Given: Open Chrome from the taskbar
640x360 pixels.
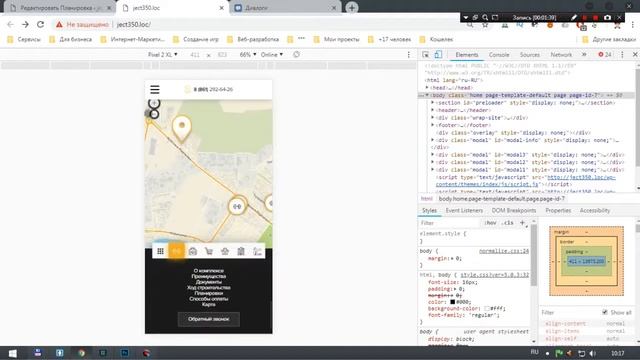Looking at the screenshot, I should [81, 353].
